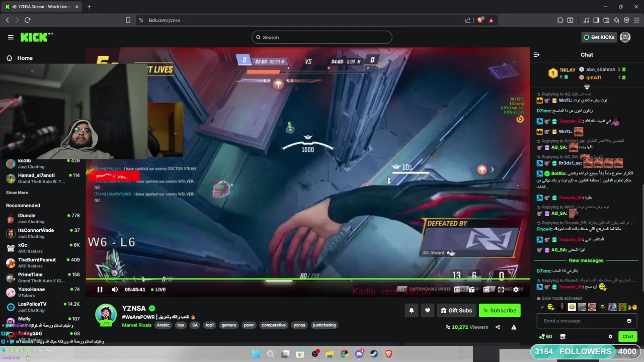Select the competetive tag

pos(274,325)
